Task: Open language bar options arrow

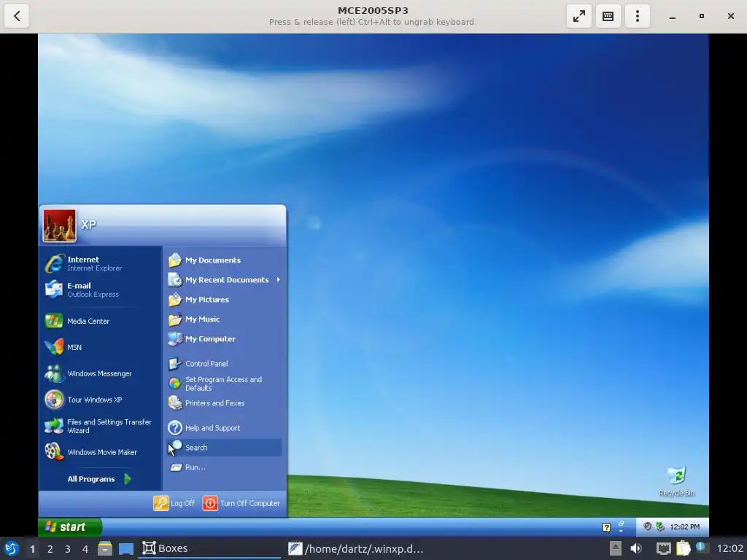Action: pos(621,531)
